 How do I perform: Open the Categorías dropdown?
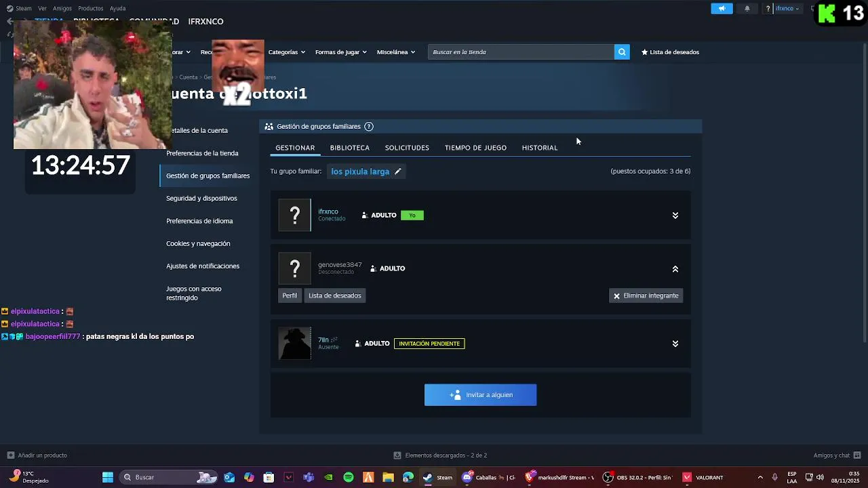pyautogui.click(x=286, y=52)
